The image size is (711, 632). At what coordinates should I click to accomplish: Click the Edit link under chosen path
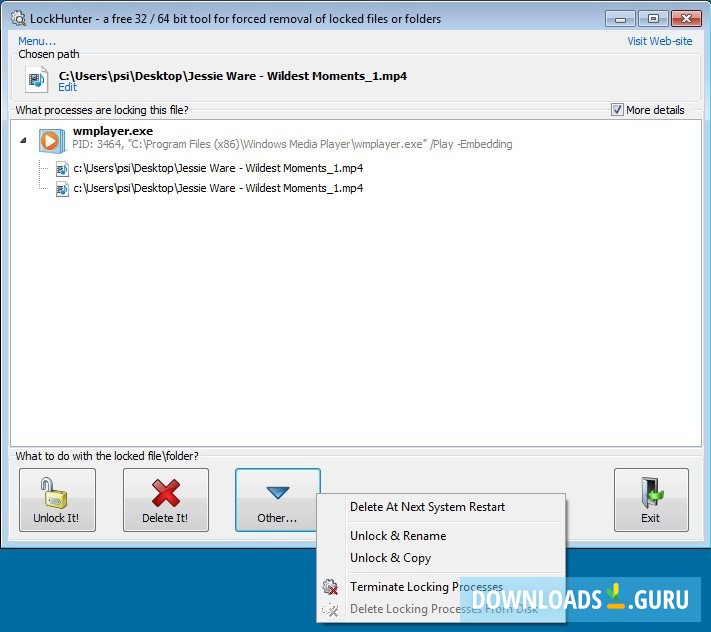(67, 87)
